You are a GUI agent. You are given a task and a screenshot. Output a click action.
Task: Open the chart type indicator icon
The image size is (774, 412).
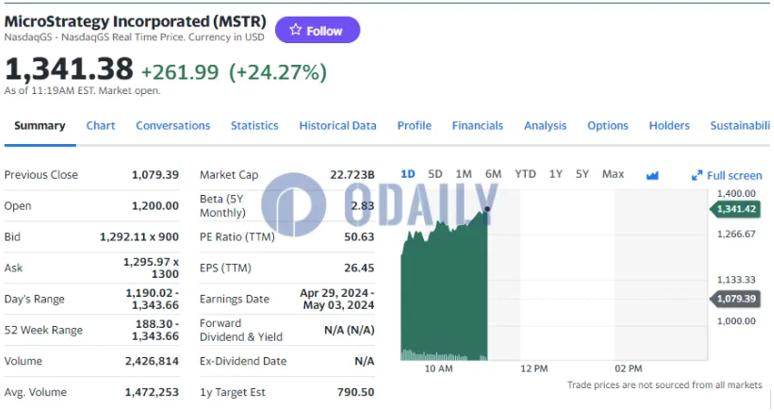point(652,175)
